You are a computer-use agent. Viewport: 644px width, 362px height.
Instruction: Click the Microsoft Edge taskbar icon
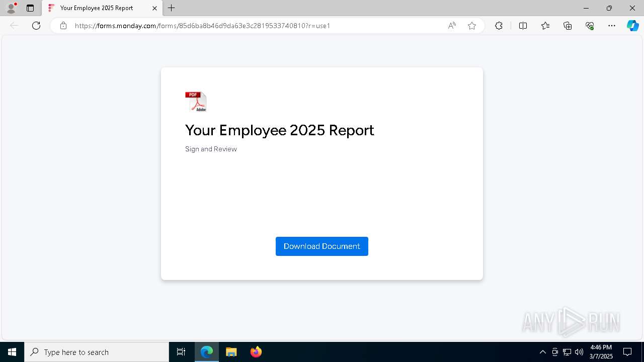click(207, 352)
